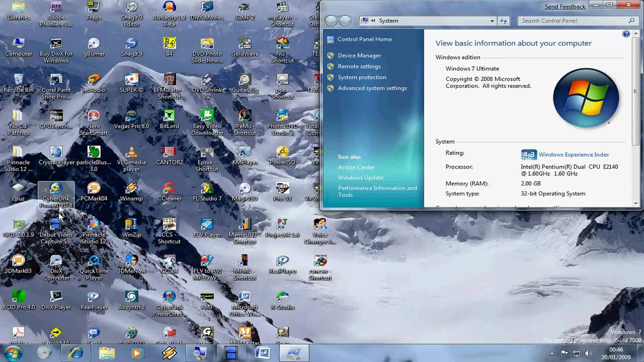Select the FL Studio 7 icon

[207, 192]
